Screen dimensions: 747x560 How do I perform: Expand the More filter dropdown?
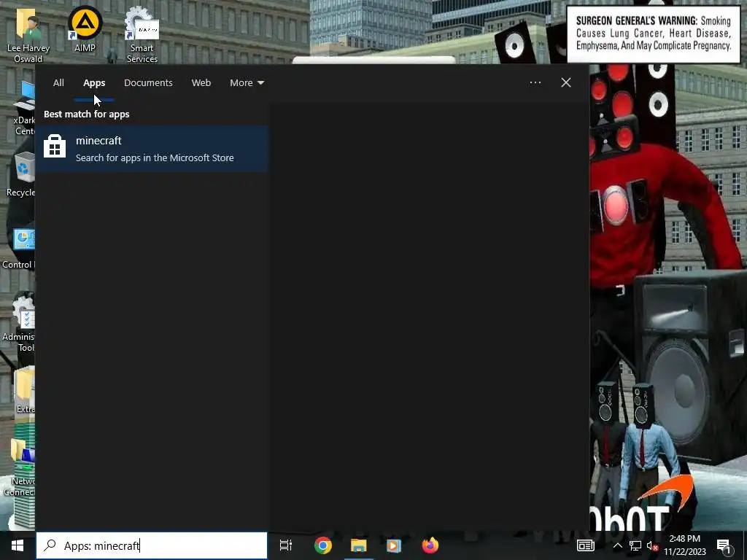point(247,83)
